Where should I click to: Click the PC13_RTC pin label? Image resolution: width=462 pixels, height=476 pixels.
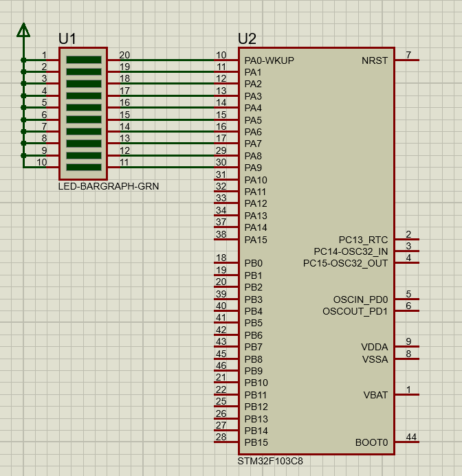[364, 240]
